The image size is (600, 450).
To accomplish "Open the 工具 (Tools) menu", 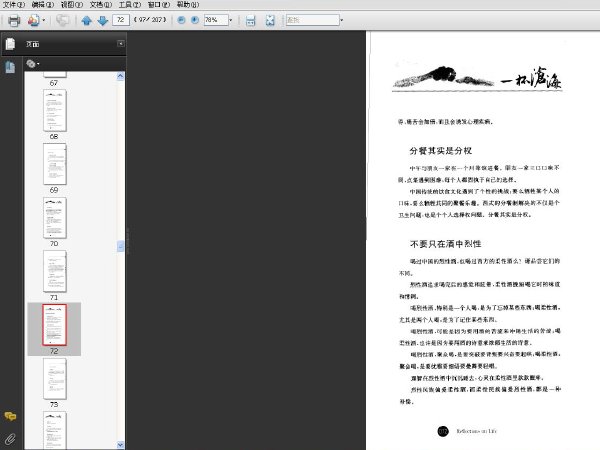I will tap(130, 5).
